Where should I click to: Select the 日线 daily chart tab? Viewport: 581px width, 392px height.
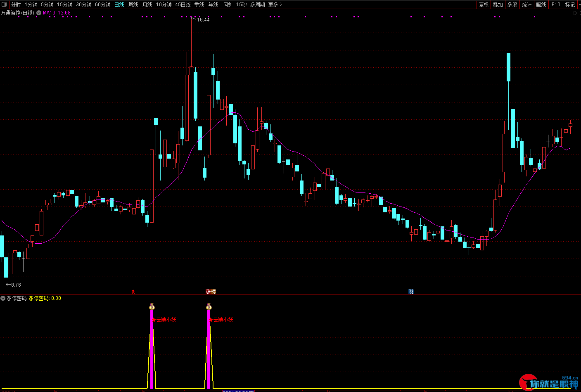119,5
